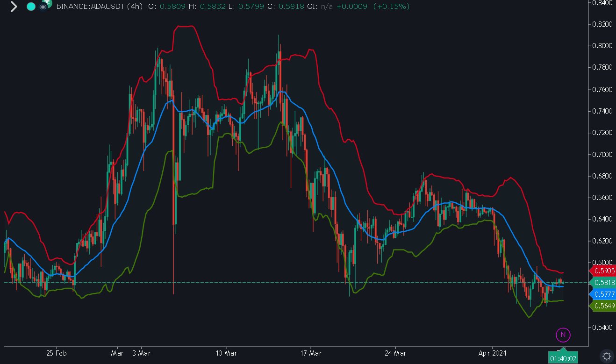Click the 0.8200 price axis label
The image size is (616, 364).
pyautogui.click(x=602, y=24)
